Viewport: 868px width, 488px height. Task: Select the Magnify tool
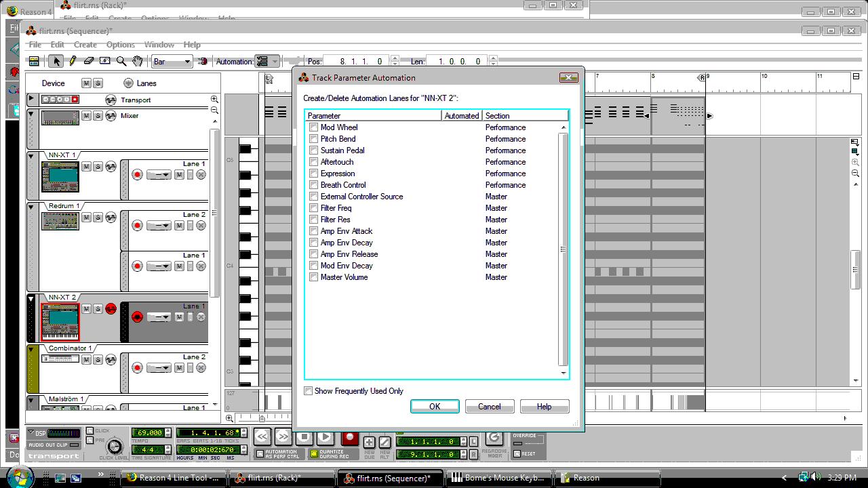click(121, 61)
